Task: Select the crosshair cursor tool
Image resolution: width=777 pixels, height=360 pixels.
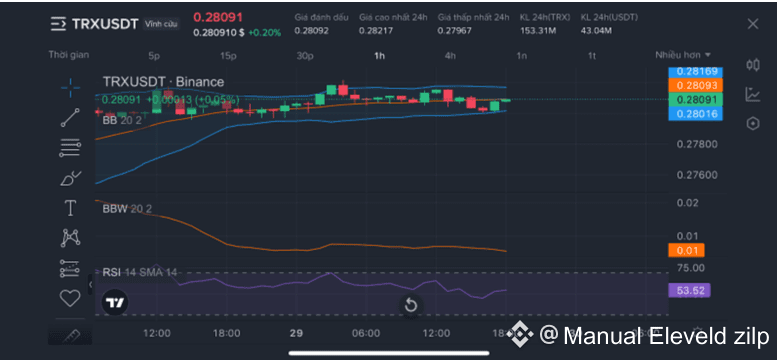Action: coord(70,88)
